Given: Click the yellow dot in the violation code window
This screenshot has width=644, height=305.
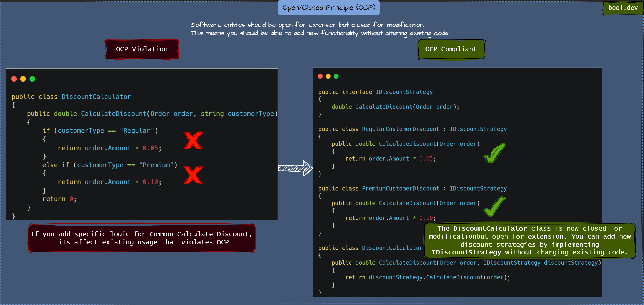Looking at the screenshot, I should (23, 79).
